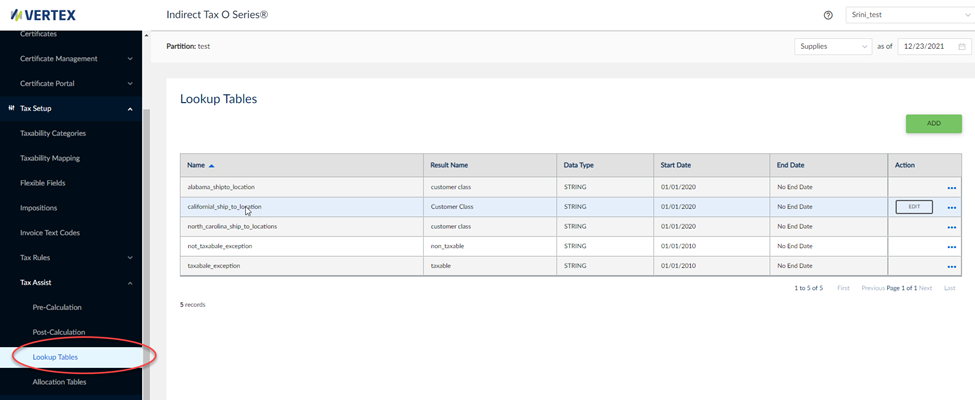
Task: Click EDIT for california_ship_to_location
Action: coord(914,207)
